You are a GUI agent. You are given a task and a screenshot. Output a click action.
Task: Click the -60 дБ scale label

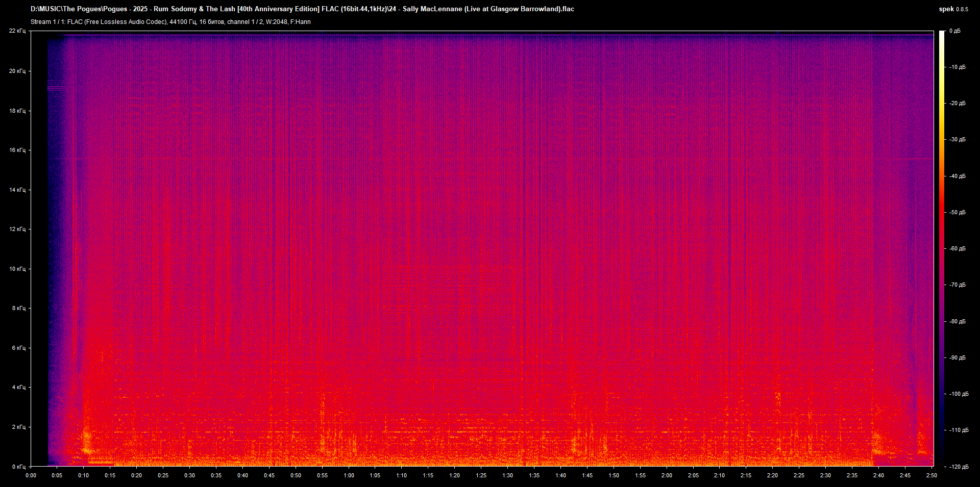pyautogui.click(x=957, y=248)
